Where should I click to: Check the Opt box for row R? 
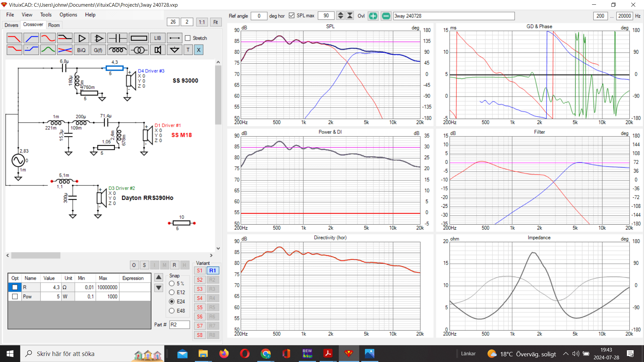pyautogui.click(x=15, y=287)
